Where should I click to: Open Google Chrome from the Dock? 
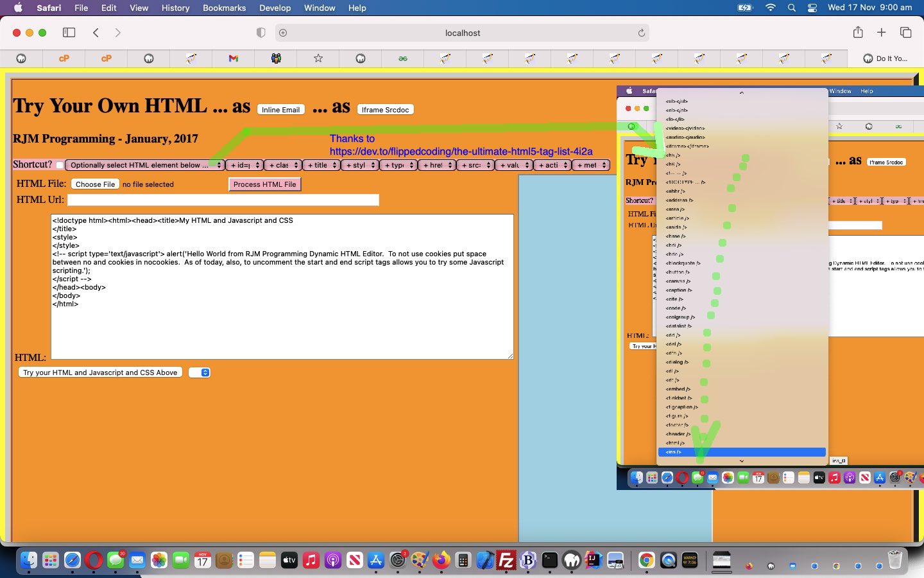tap(647, 561)
